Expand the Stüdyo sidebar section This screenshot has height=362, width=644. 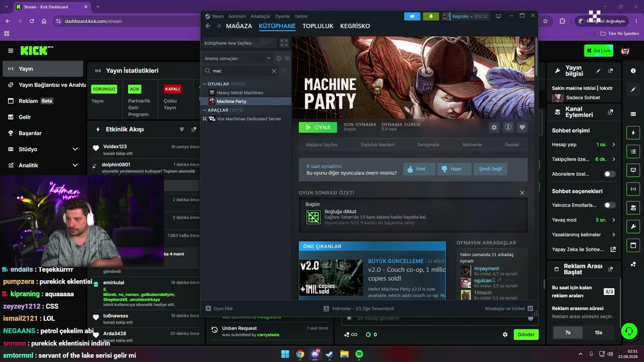(75, 149)
